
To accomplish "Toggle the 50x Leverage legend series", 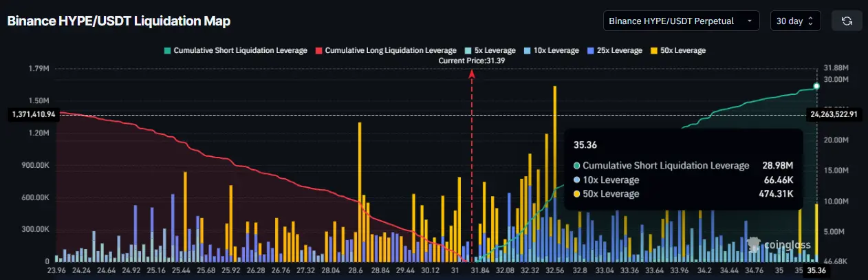I will (x=678, y=50).
